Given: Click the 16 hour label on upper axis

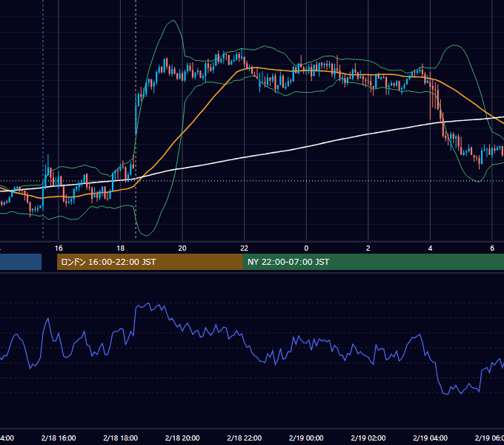Looking at the screenshot, I should pyautogui.click(x=59, y=248).
